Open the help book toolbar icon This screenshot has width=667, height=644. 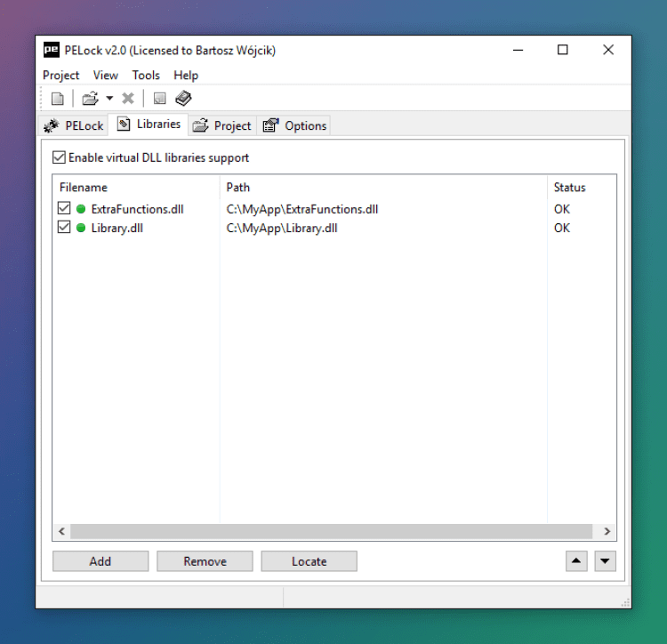183,99
